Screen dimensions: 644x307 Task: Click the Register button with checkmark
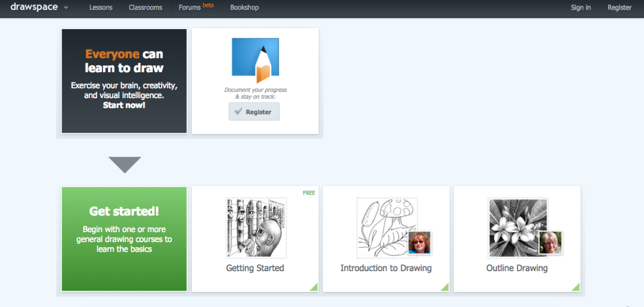click(x=254, y=112)
